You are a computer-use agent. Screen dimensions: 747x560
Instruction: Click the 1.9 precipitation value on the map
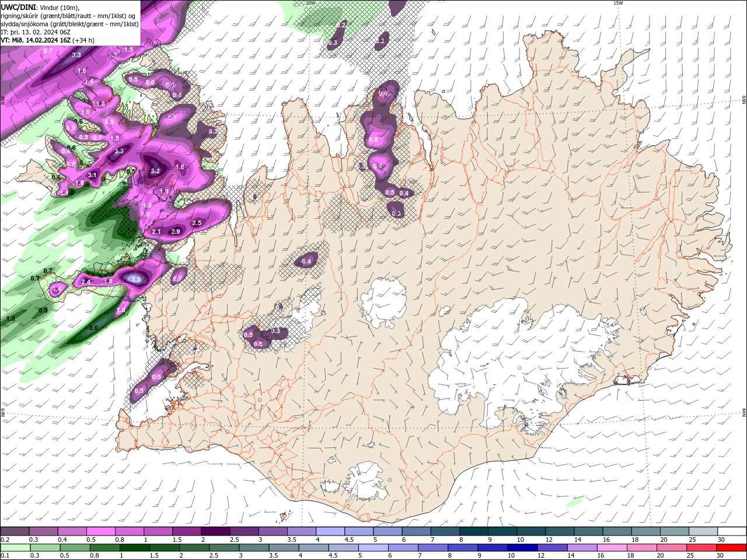coord(164,191)
